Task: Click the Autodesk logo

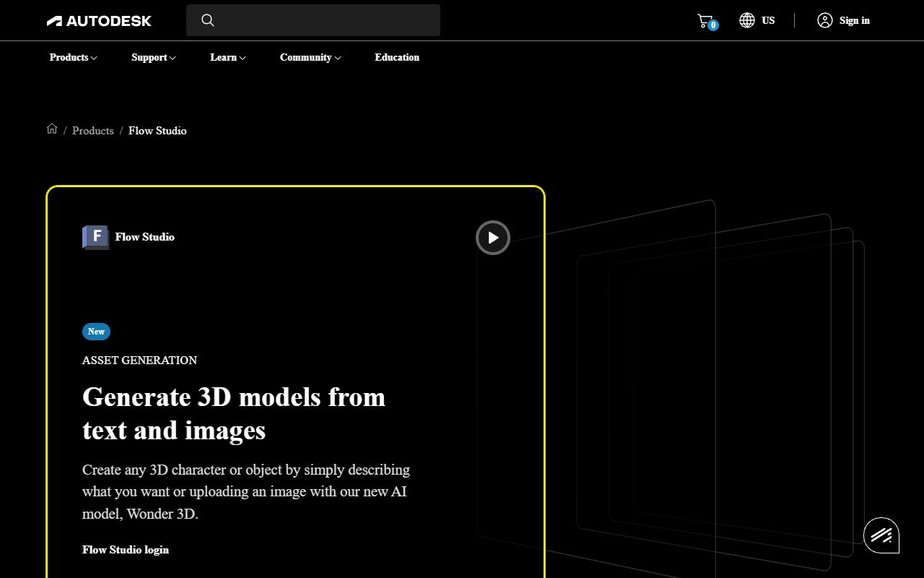Action: 99,20
